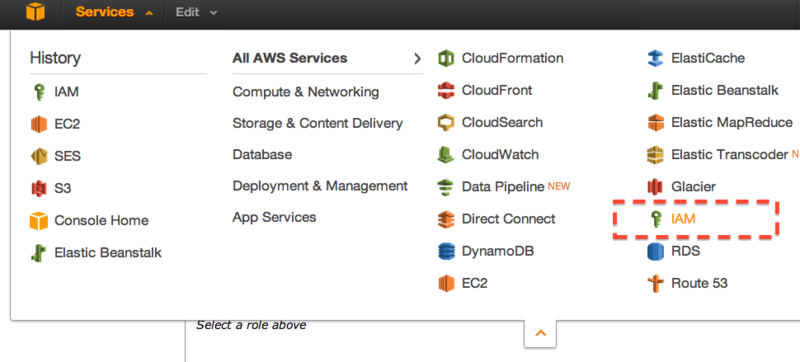
Task: Open S3 from the History list
Action: point(62,188)
